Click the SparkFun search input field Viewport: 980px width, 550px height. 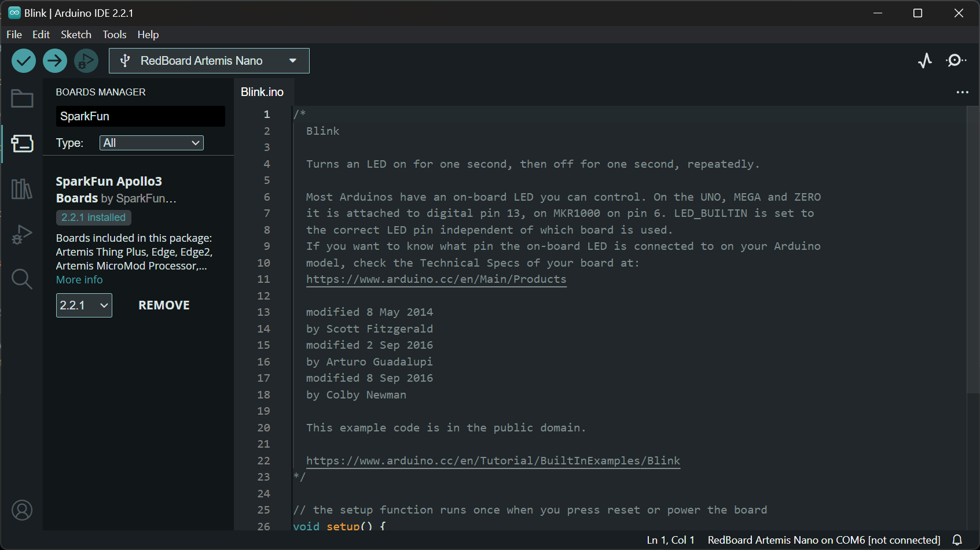[141, 116]
